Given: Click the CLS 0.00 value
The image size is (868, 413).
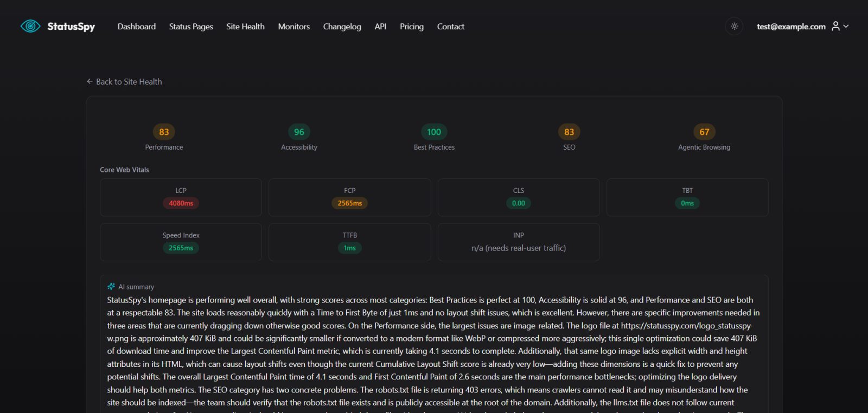Looking at the screenshot, I should pyautogui.click(x=519, y=203).
